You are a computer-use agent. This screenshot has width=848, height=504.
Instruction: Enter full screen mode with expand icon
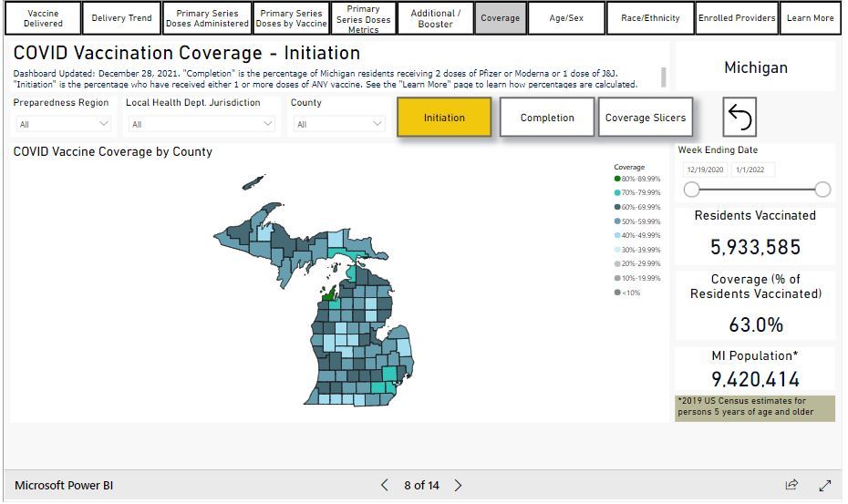(x=825, y=485)
